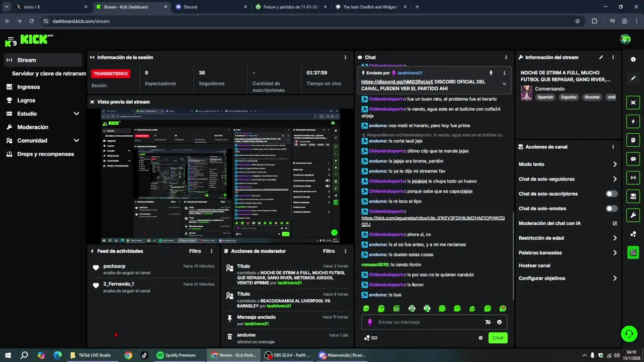
Task: Open Spotify Premium from taskbar
Action: [x=176, y=355]
